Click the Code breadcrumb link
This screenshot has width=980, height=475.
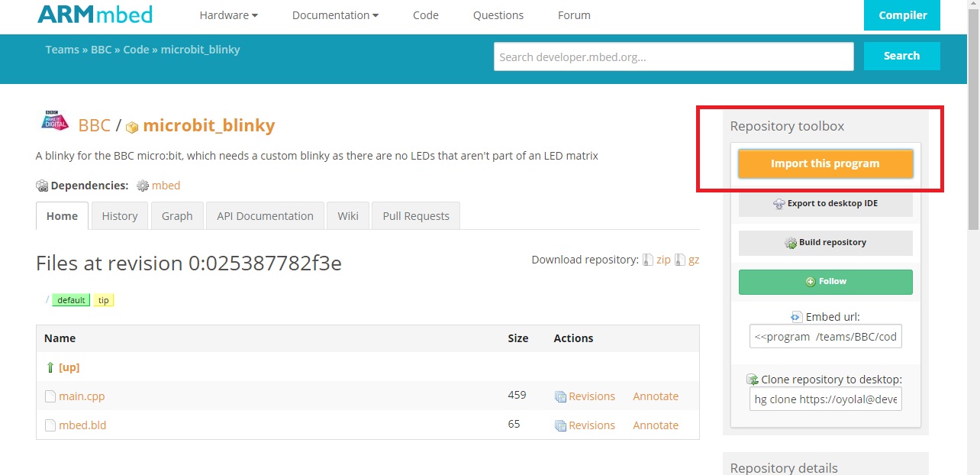(136, 50)
